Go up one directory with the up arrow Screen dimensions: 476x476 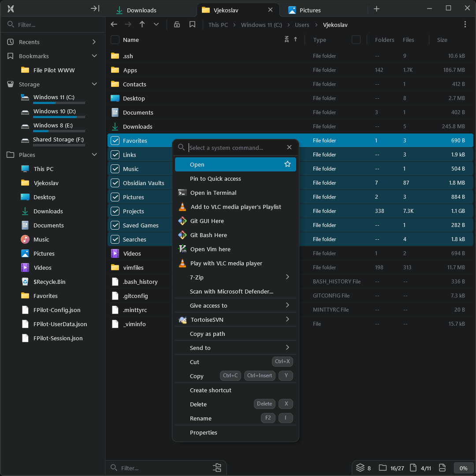[x=142, y=25]
